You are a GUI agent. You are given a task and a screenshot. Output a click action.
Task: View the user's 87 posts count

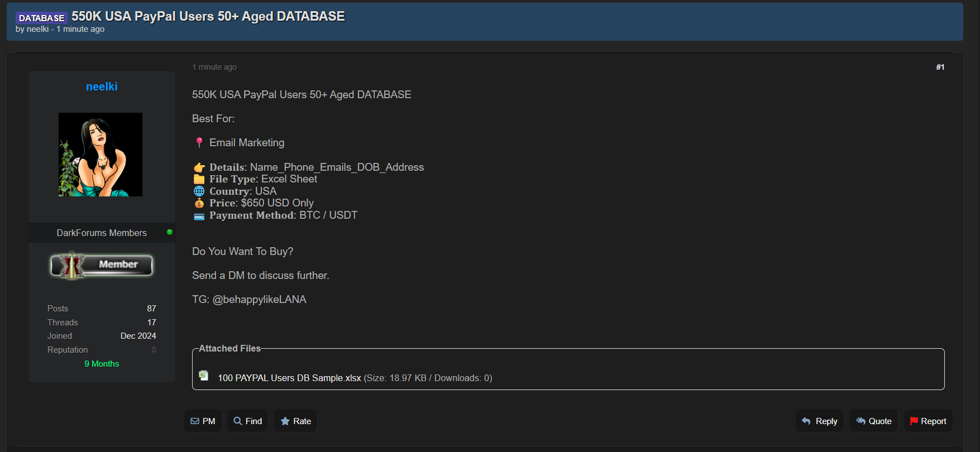(x=151, y=309)
